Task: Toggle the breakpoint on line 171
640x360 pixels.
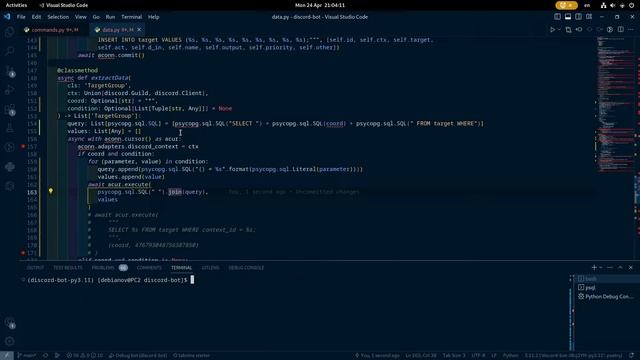Action: pyautogui.click(x=23, y=253)
